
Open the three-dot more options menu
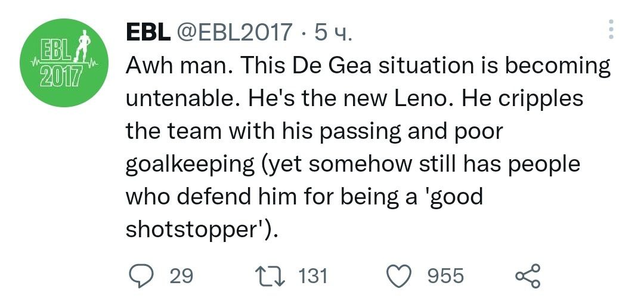tap(611, 29)
